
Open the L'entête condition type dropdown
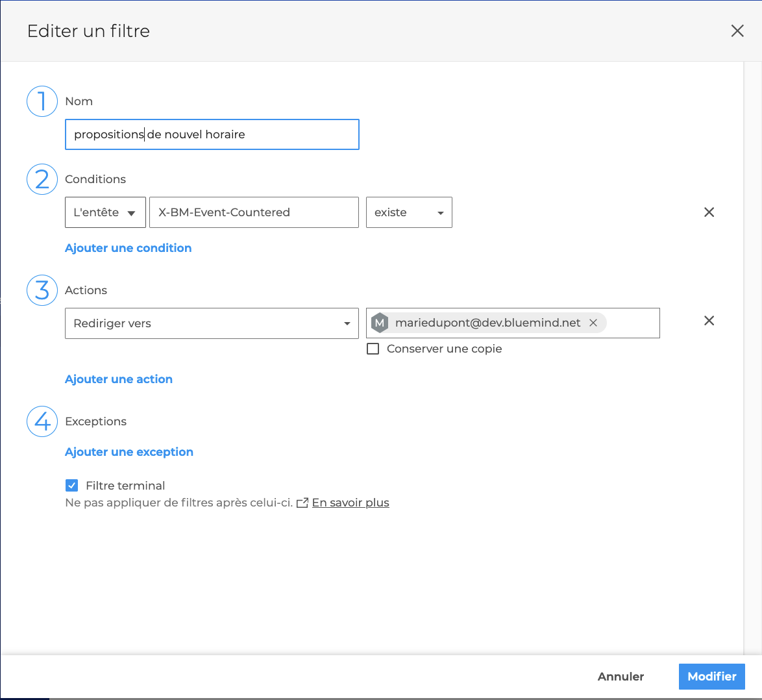pos(105,213)
